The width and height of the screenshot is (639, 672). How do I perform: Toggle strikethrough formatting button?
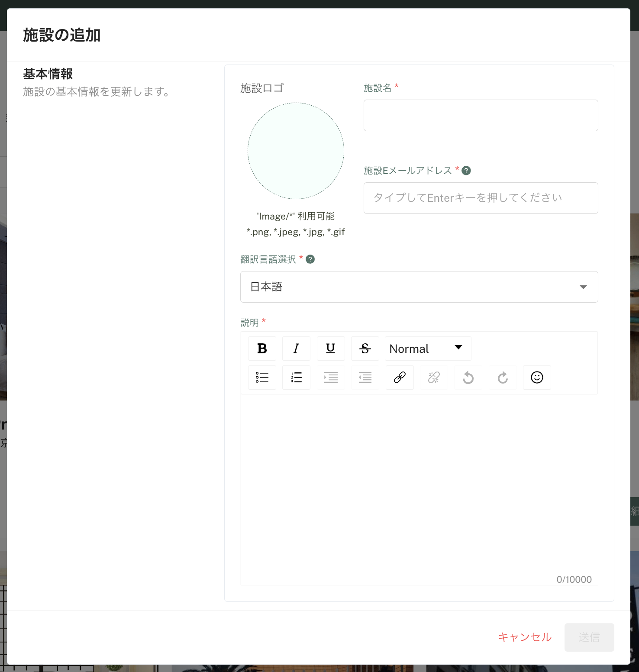pyautogui.click(x=365, y=349)
